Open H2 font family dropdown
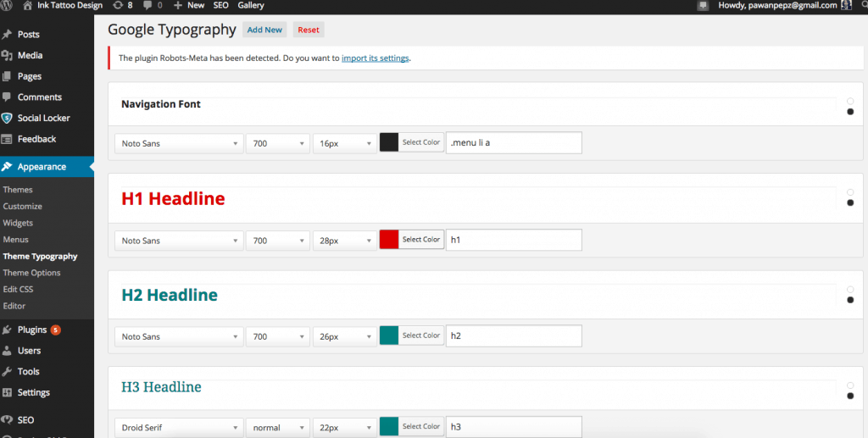The image size is (868, 438). (x=179, y=336)
